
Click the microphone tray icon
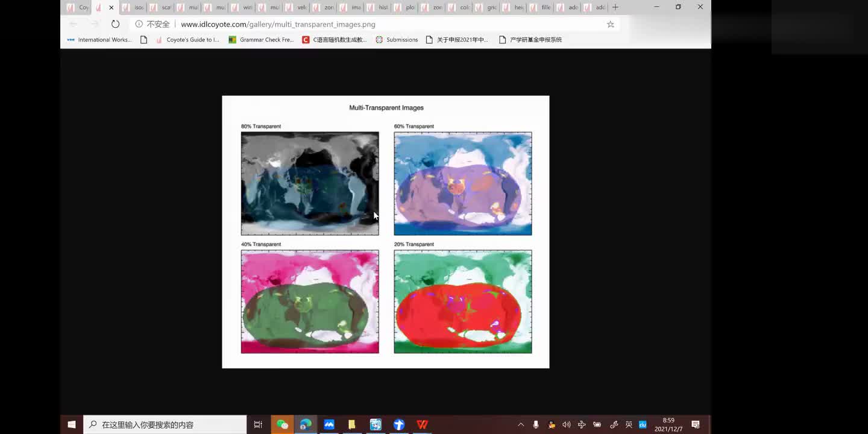click(x=536, y=424)
